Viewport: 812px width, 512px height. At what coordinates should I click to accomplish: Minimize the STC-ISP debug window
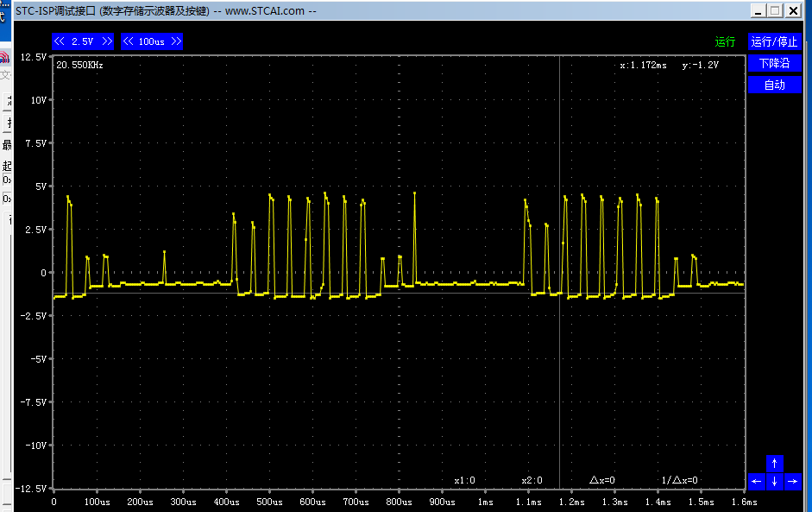coord(758,11)
